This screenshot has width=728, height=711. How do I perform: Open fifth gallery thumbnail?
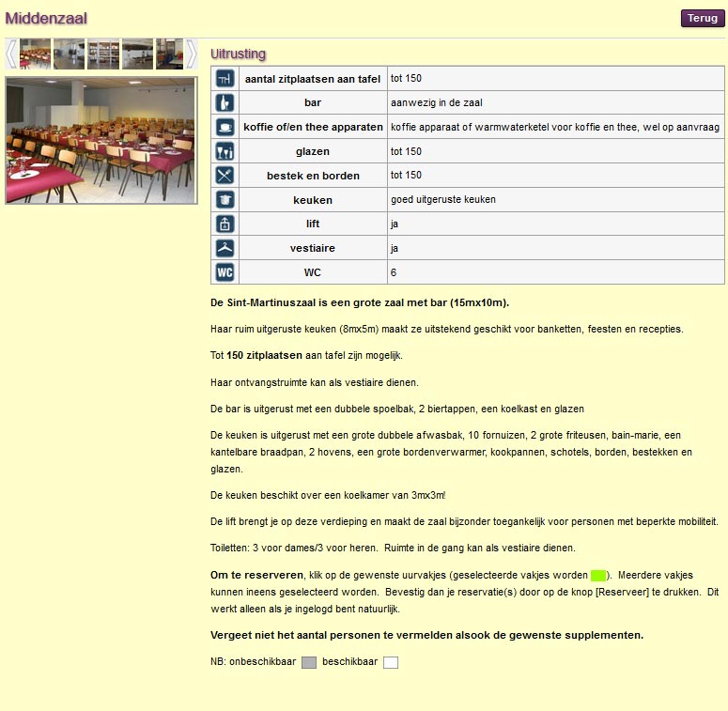click(x=169, y=54)
